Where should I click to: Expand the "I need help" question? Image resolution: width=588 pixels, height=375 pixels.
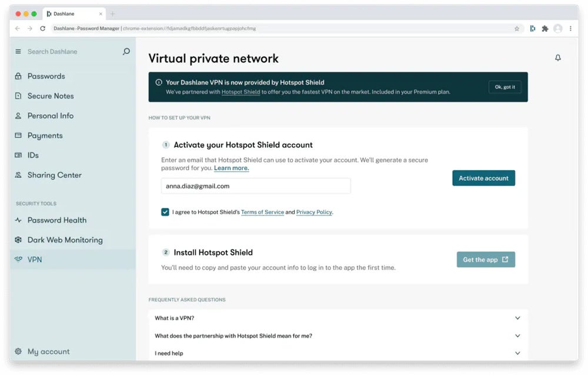(517, 353)
